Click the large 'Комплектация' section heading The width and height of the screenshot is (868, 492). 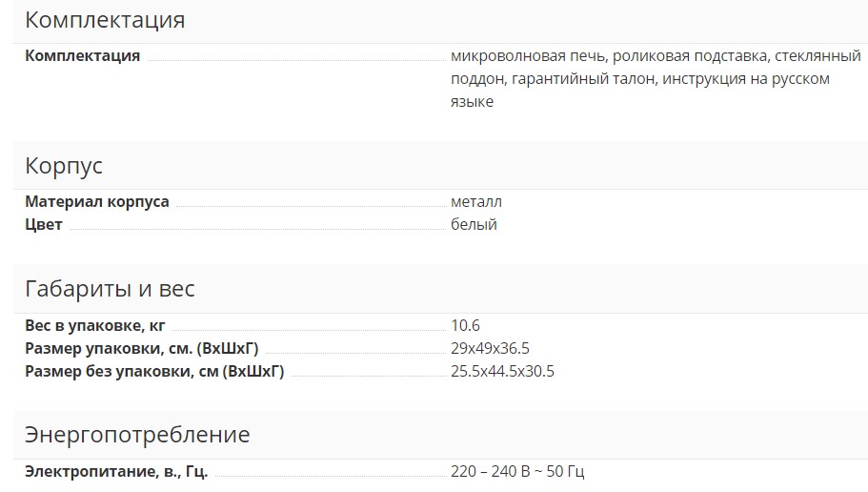tap(105, 20)
